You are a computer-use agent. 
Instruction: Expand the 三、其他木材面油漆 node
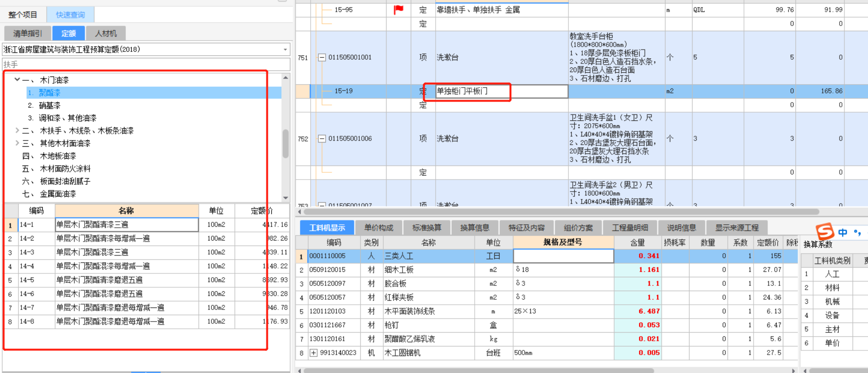point(17,143)
